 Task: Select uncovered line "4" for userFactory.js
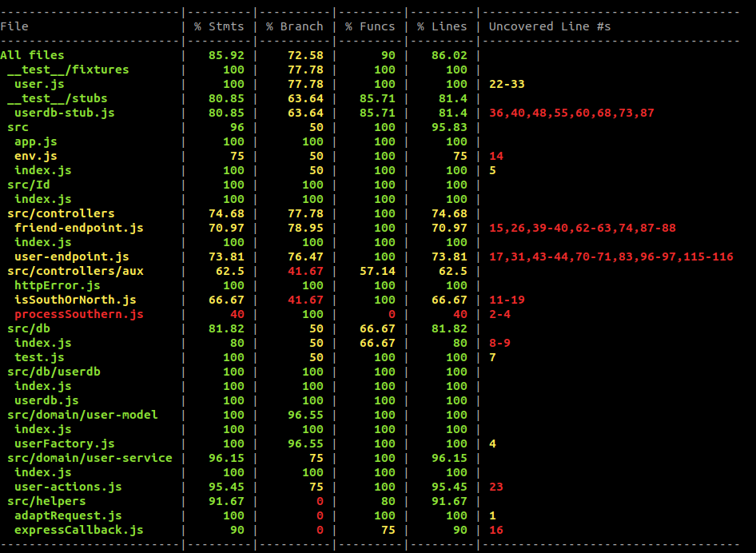tap(492, 444)
